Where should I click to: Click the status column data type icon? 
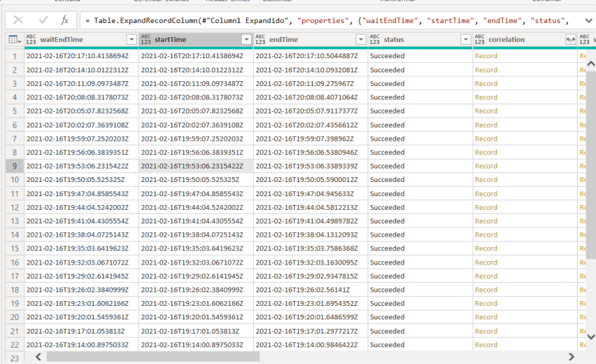375,40
